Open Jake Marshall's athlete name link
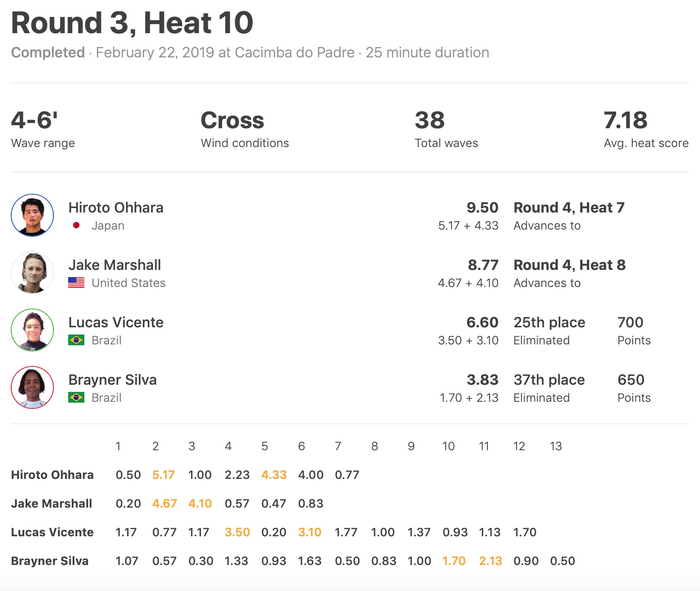The height and width of the screenshot is (591, 700). pos(114,265)
